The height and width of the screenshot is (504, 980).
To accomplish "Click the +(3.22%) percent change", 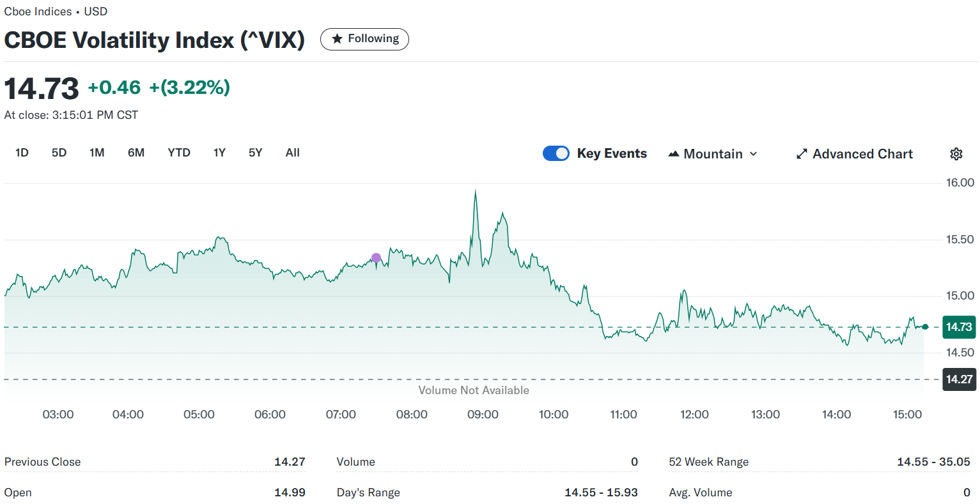I will [189, 88].
